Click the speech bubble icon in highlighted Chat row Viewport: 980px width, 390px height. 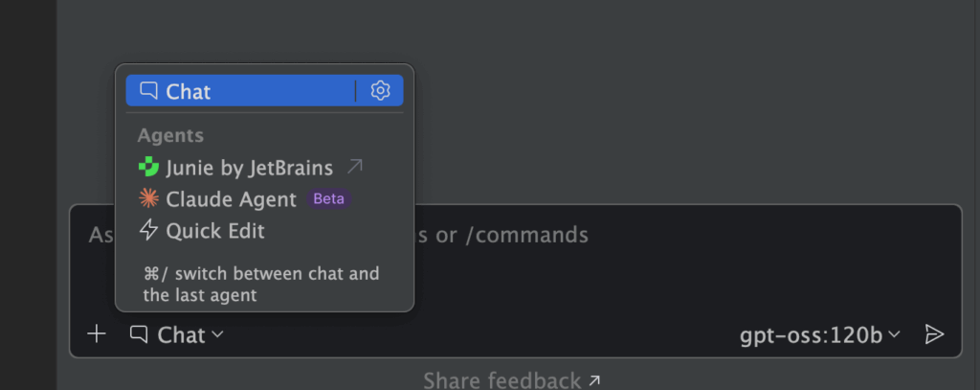tap(148, 91)
